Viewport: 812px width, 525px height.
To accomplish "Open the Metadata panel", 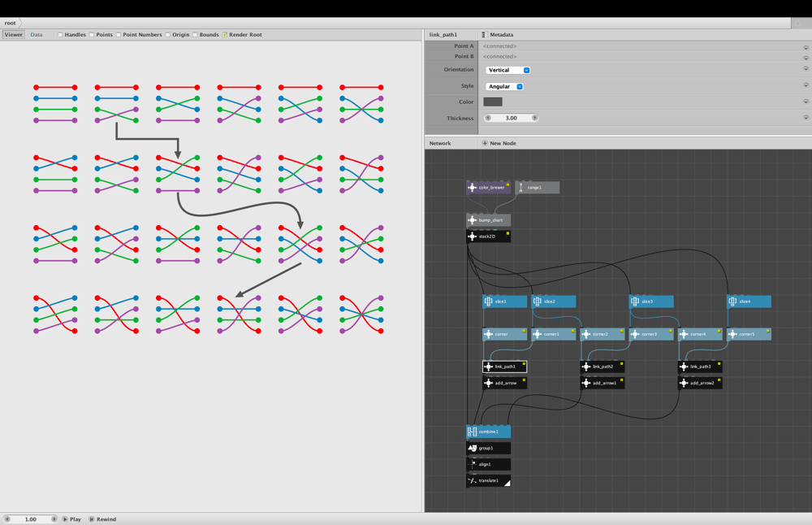I will (x=498, y=35).
